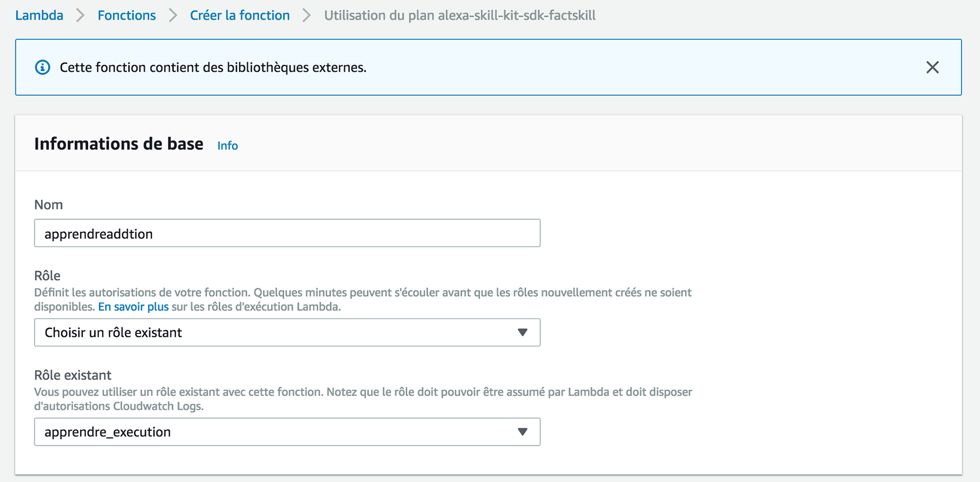Screen dimensions: 980x482
Task: Click the chevron after Fonctions breadcrumb
Action: pyautogui.click(x=173, y=16)
